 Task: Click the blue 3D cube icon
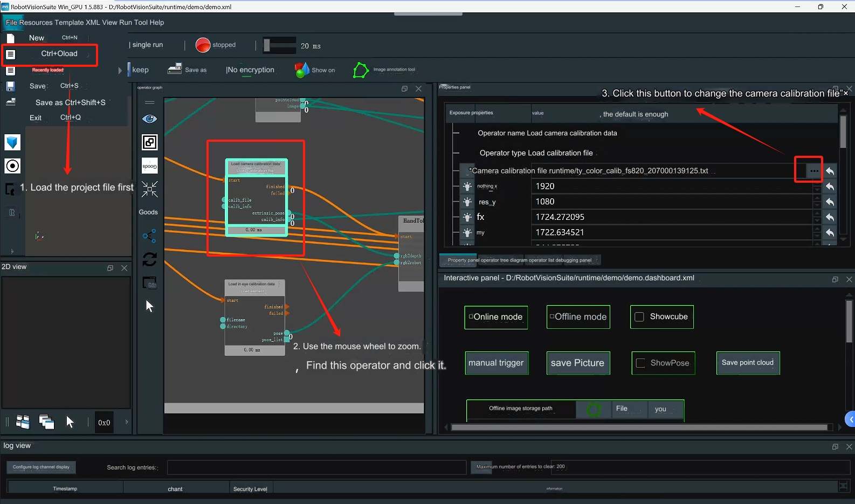click(12, 142)
